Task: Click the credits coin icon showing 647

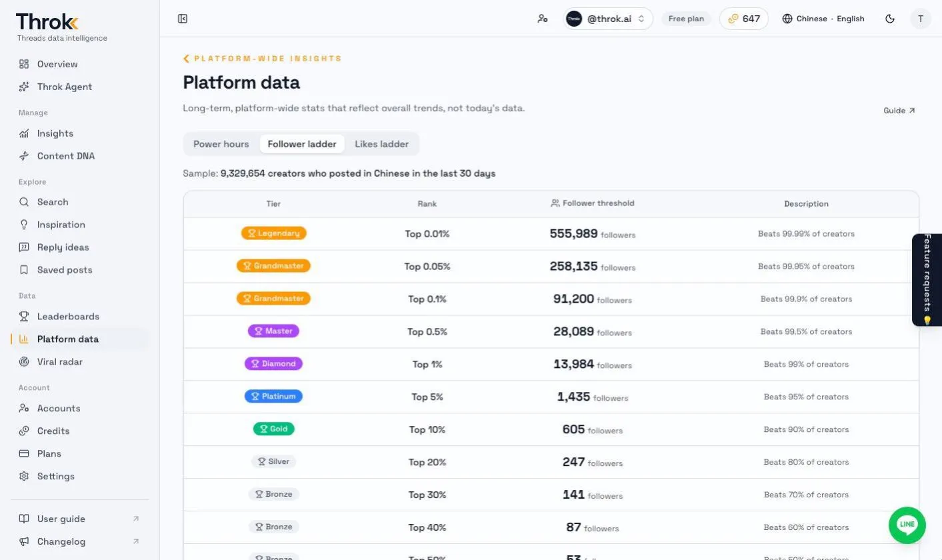Action: tap(733, 19)
